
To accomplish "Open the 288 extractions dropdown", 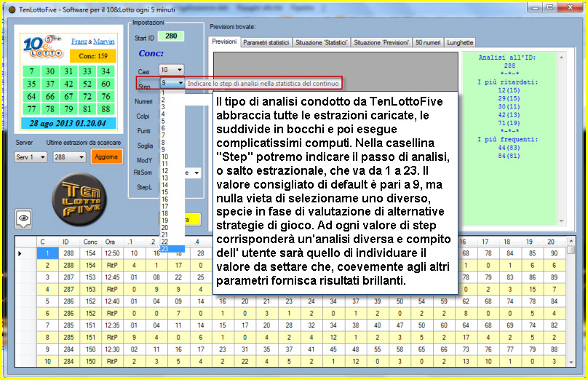I will tap(69, 157).
